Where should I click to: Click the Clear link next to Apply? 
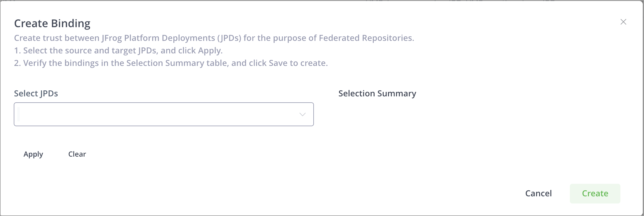77,154
